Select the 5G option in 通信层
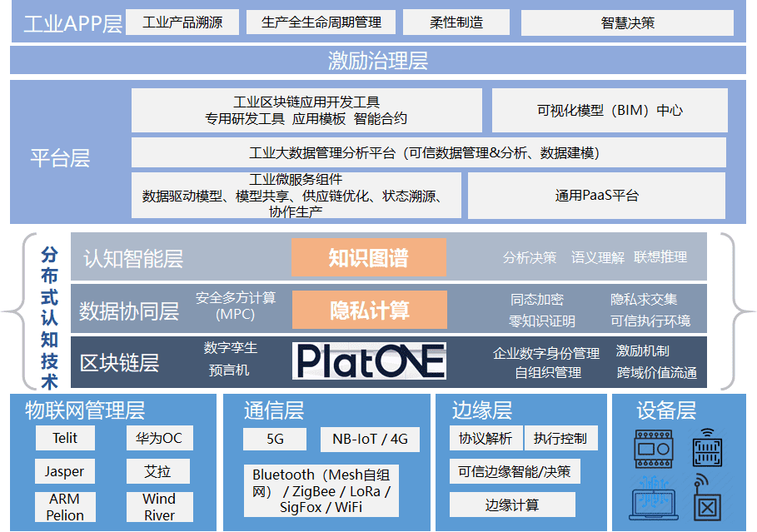 [275, 438]
